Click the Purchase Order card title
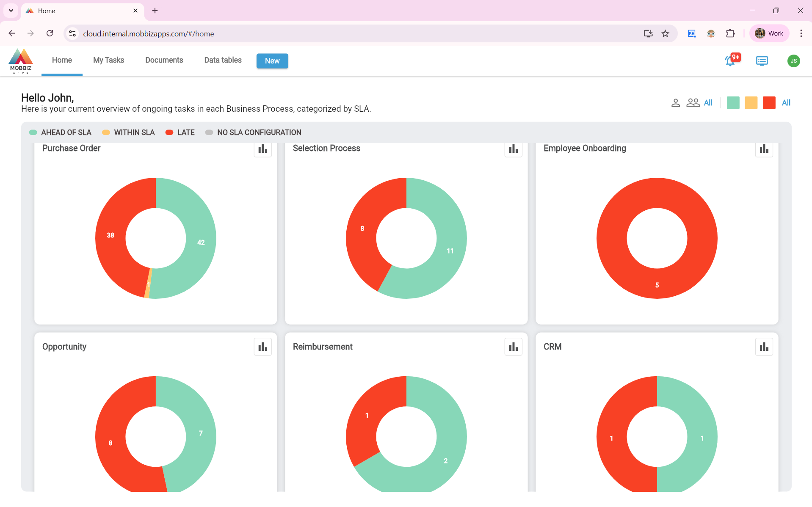812x507 pixels. [71, 149]
